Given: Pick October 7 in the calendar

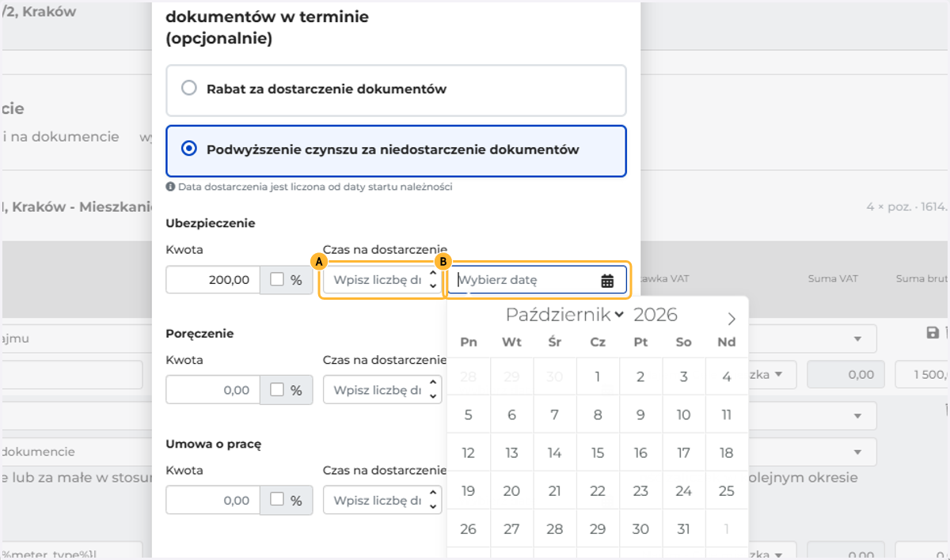Looking at the screenshot, I should point(555,415).
